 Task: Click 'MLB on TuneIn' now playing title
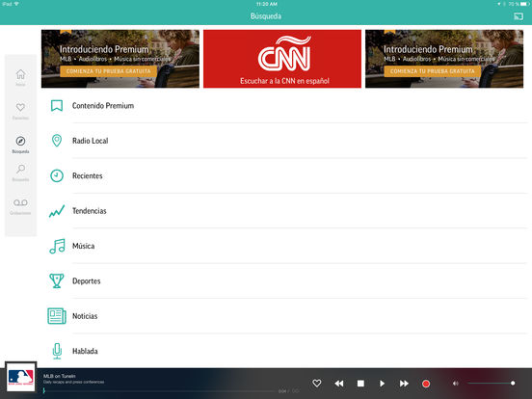pyautogui.click(x=60, y=376)
